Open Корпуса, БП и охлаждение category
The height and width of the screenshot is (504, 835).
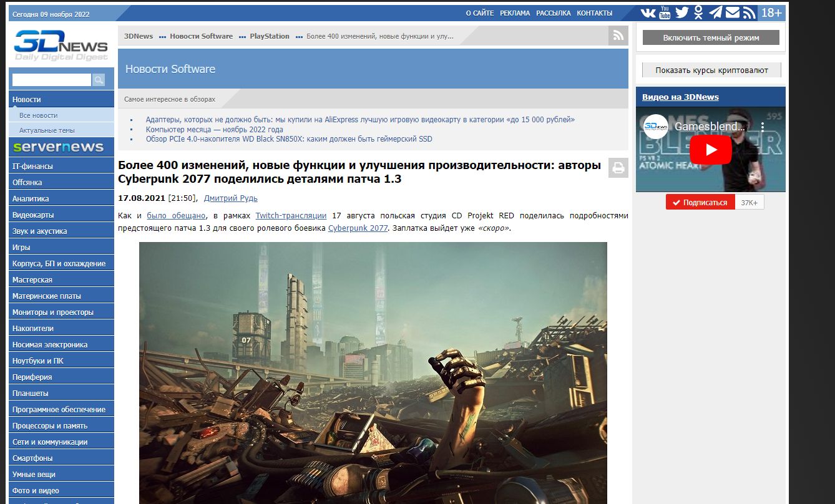pos(61,263)
